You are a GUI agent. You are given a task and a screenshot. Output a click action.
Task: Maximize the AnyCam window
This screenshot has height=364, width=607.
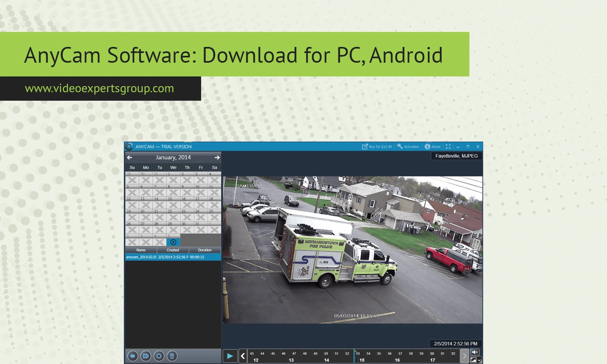[468, 146]
